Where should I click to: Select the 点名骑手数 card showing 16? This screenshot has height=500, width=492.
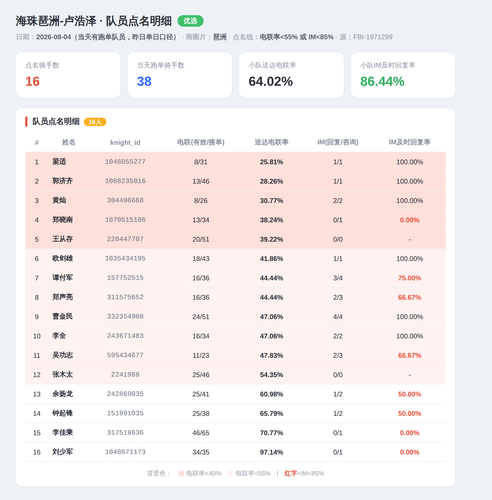68,75
